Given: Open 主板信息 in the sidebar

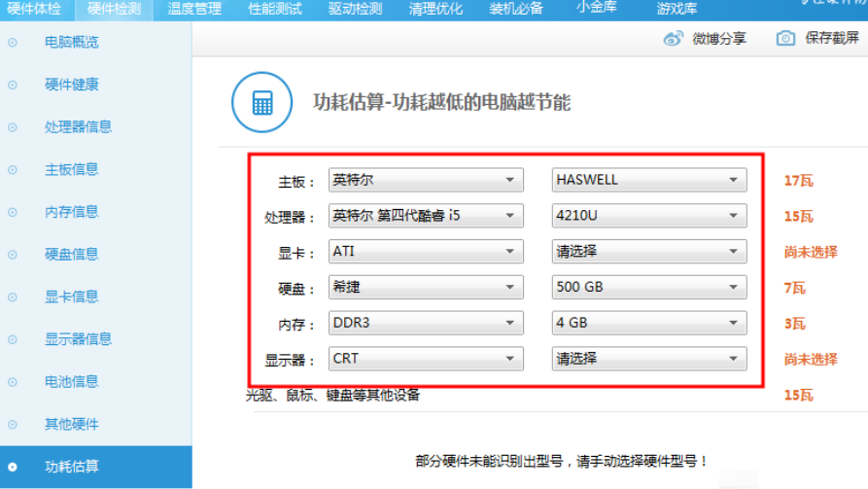Looking at the screenshot, I should click(x=71, y=170).
